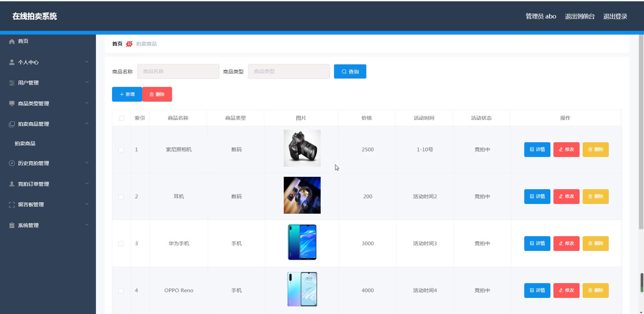Check the row checkbox for 索尼照相机
The width and height of the screenshot is (644, 314).
(121, 150)
